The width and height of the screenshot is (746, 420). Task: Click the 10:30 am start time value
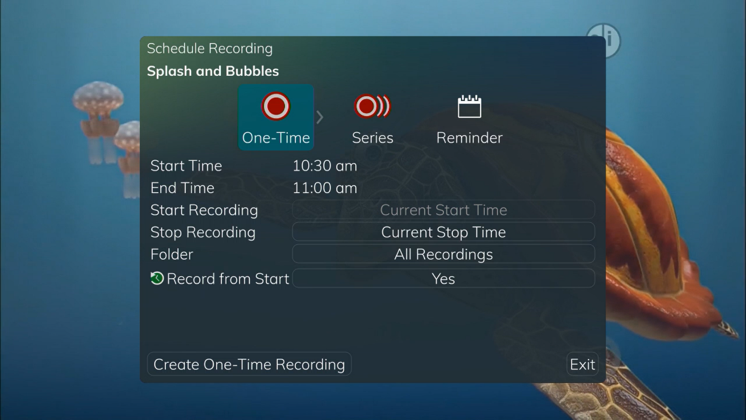click(x=325, y=166)
